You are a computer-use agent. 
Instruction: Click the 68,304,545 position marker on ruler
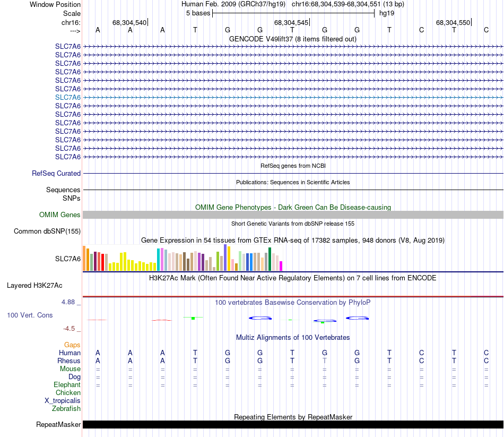point(292,22)
